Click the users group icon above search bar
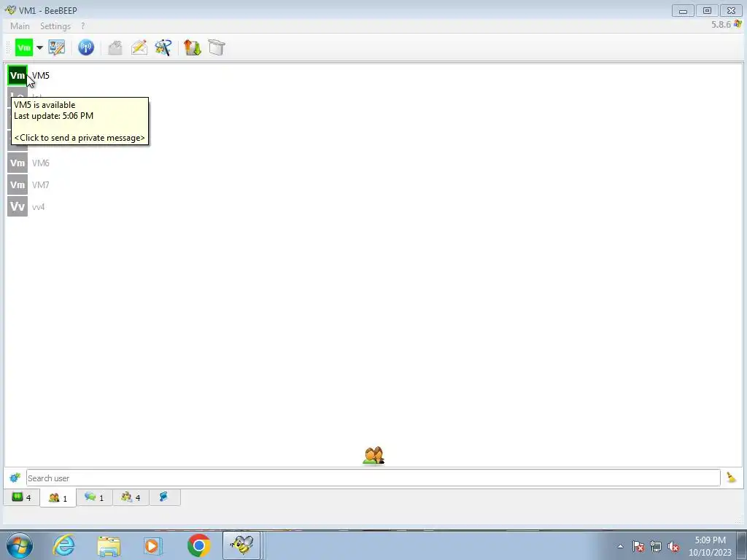 click(x=373, y=456)
